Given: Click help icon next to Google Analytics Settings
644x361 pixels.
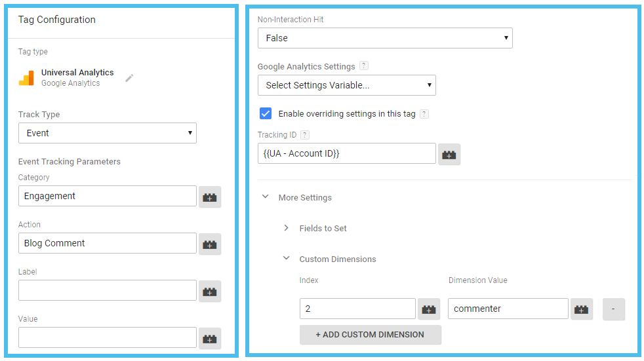Looking at the screenshot, I should 364,66.
